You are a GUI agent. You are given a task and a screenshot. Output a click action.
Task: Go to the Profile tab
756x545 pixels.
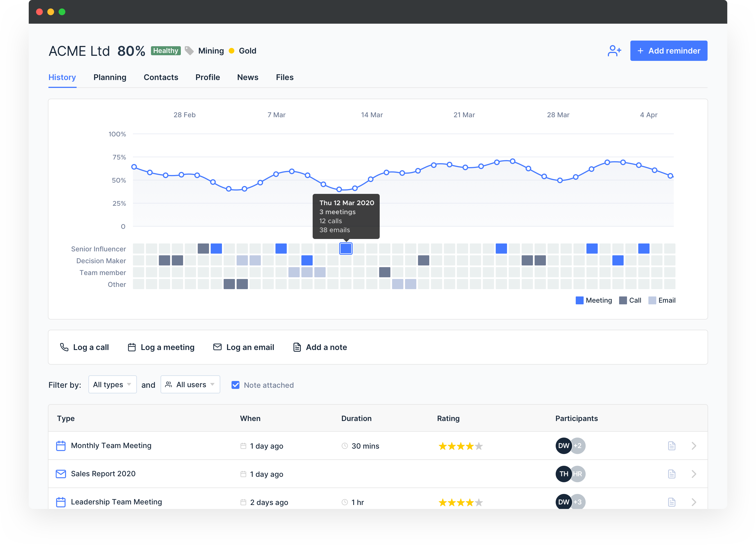tap(207, 77)
